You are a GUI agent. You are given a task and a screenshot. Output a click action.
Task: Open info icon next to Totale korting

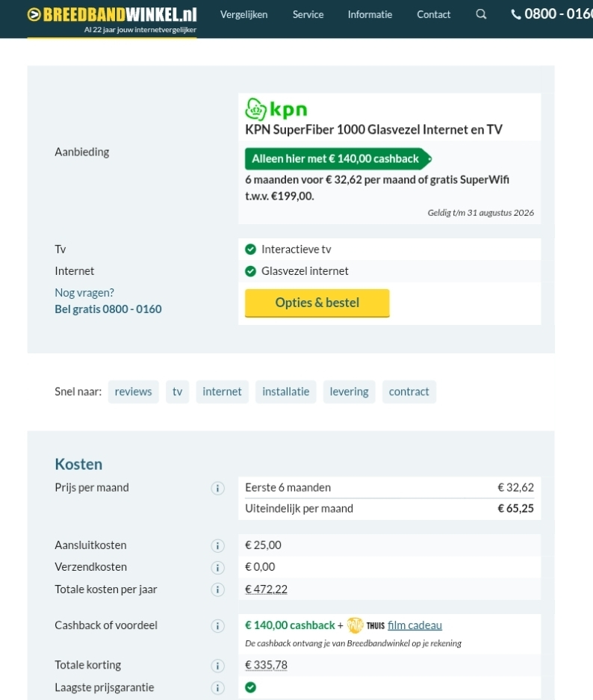[218, 666]
